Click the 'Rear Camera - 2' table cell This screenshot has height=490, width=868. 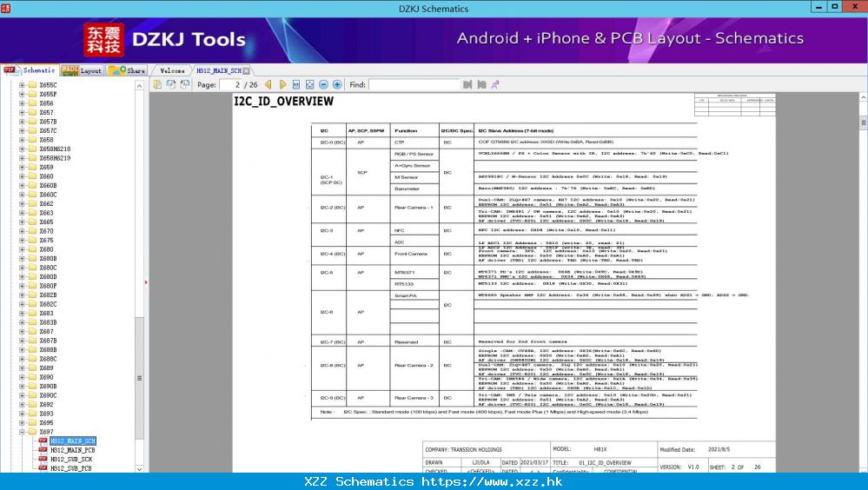coord(414,366)
